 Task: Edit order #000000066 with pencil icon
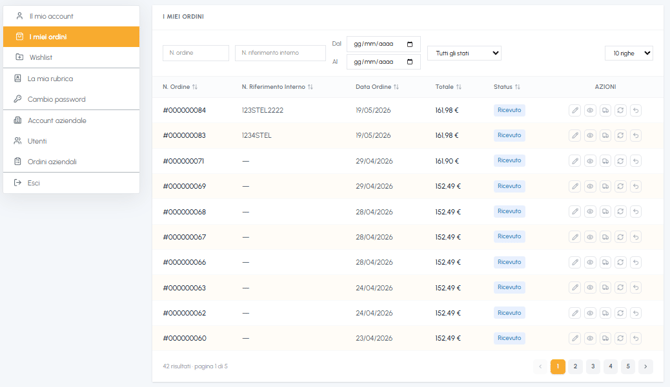coord(575,262)
